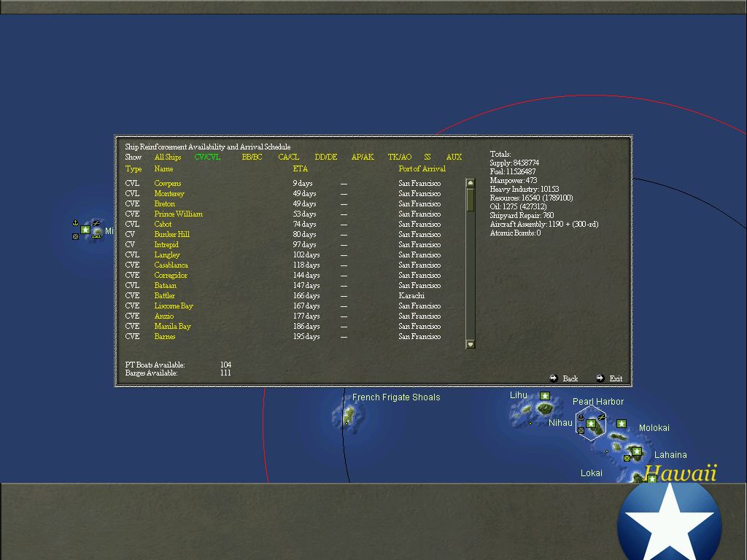
Task: Click the Back button label
Action: click(570, 379)
